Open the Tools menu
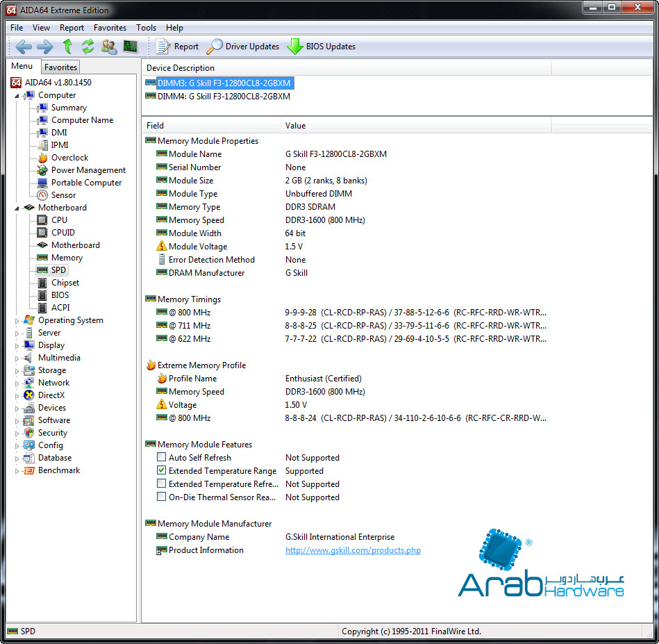The height and width of the screenshot is (644, 659). click(147, 28)
